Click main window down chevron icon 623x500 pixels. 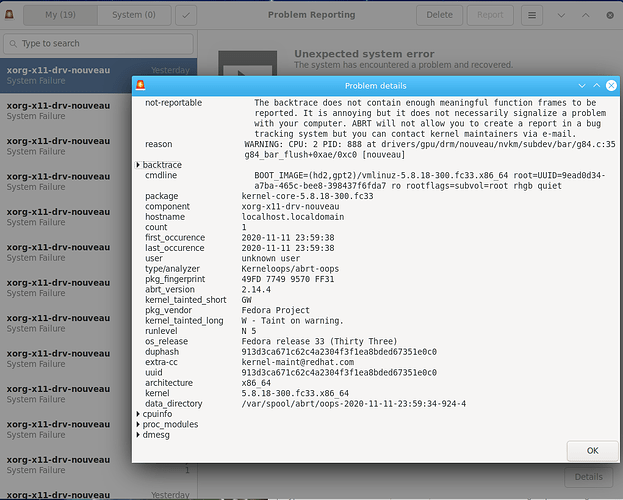click(561, 16)
